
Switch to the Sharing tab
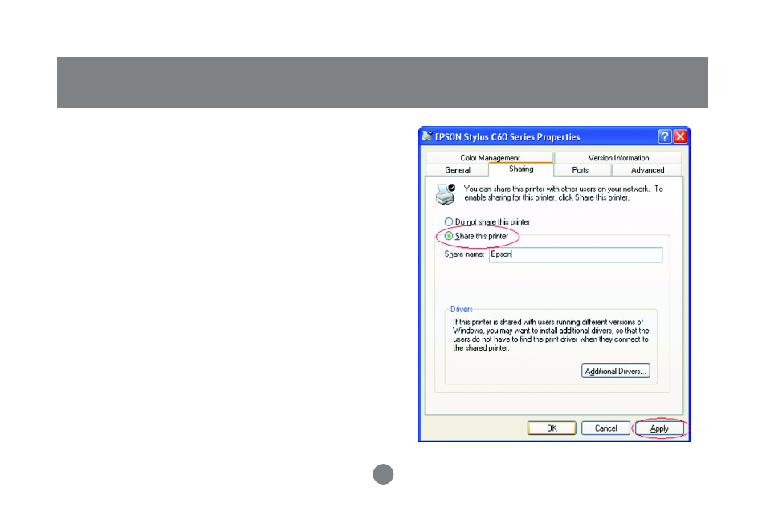521,169
